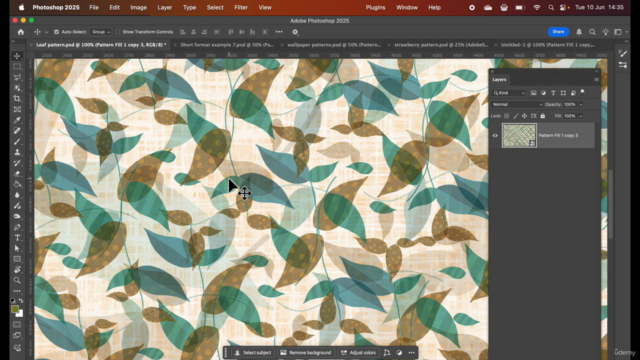The width and height of the screenshot is (640, 360).
Task: Select the Paint Bucket tool
Action: pos(17,184)
